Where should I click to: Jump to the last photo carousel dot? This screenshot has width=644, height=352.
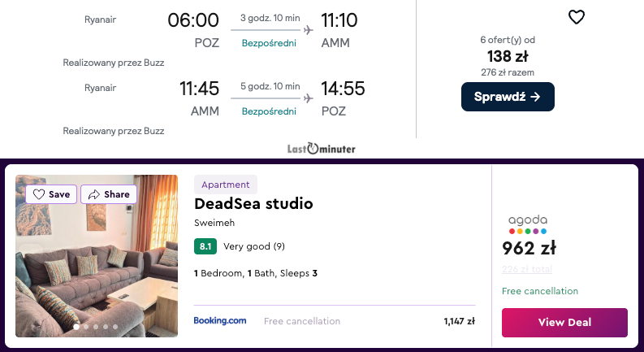pyautogui.click(x=115, y=327)
